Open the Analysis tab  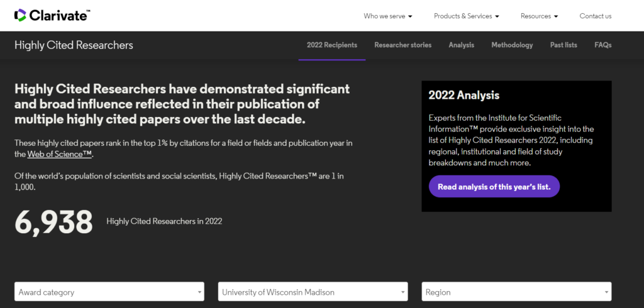[461, 45]
